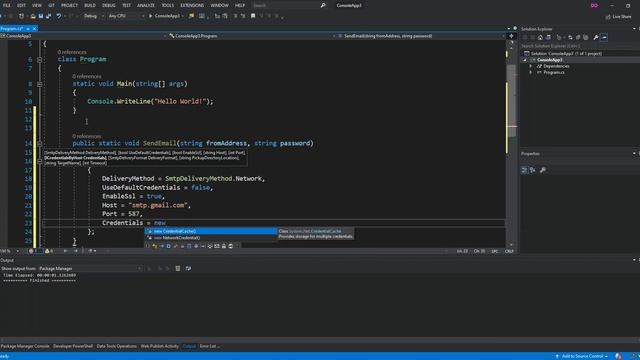Image resolution: width=640 pixels, height=360 pixels.
Task: Switch to the Program.cs editor tab
Action: pos(11,29)
